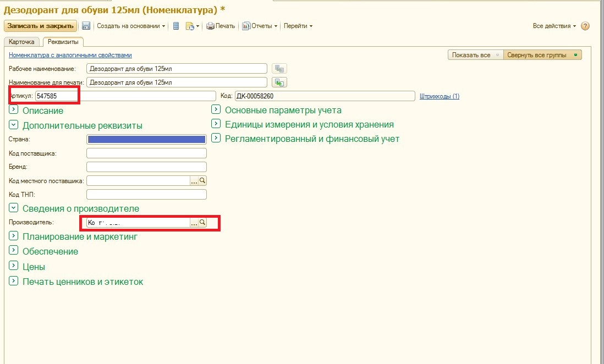Click the highlighted blue Страна field
604x364 pixels.
click(146, 140)
